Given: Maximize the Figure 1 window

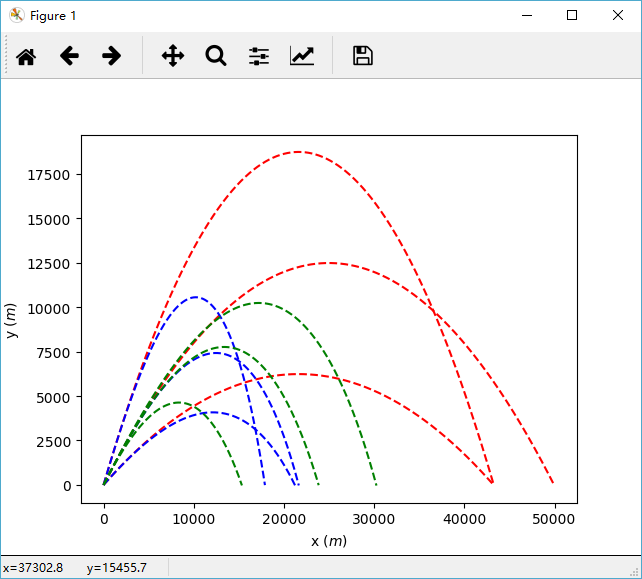Looking at the screenshot, I should pyautogui.click(x=572, y=16).
